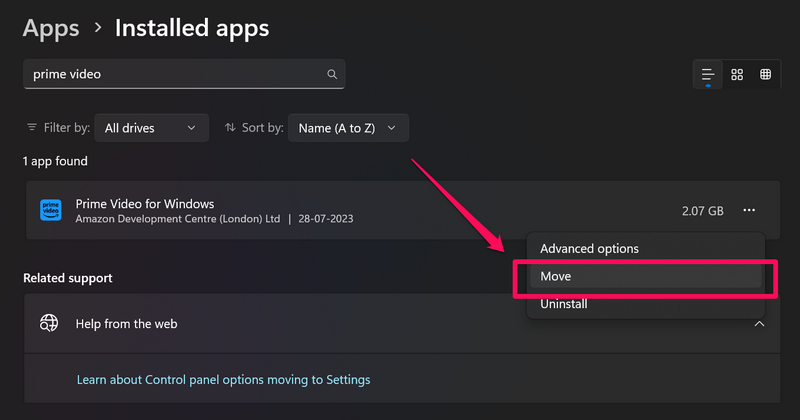This screenshot has width=800, height=420.
Task: Click the globe icon beside Help from the web
Action: [49, 323]
